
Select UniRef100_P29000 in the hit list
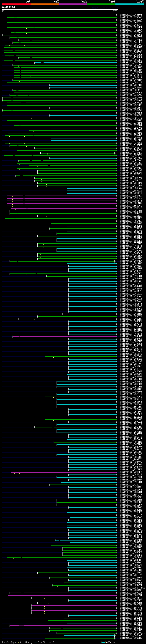click(x=131, y=307)
